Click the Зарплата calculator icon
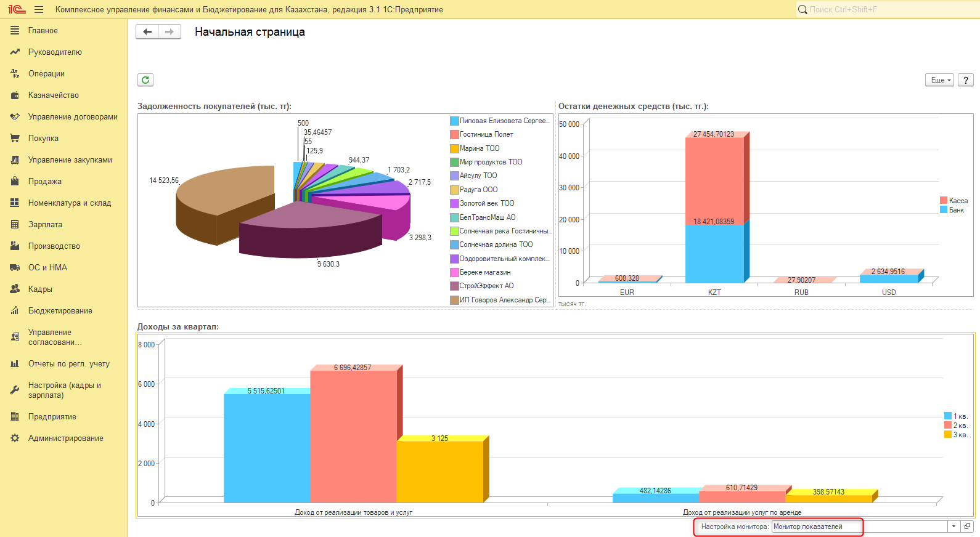This screenshot has width=980, height=537. (15, 224)
